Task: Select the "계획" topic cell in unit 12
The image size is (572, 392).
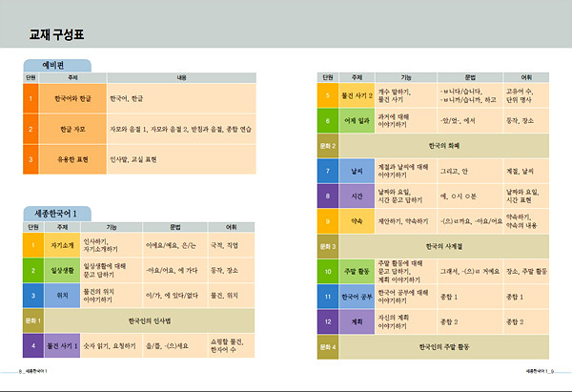Action: pos(357,321)
